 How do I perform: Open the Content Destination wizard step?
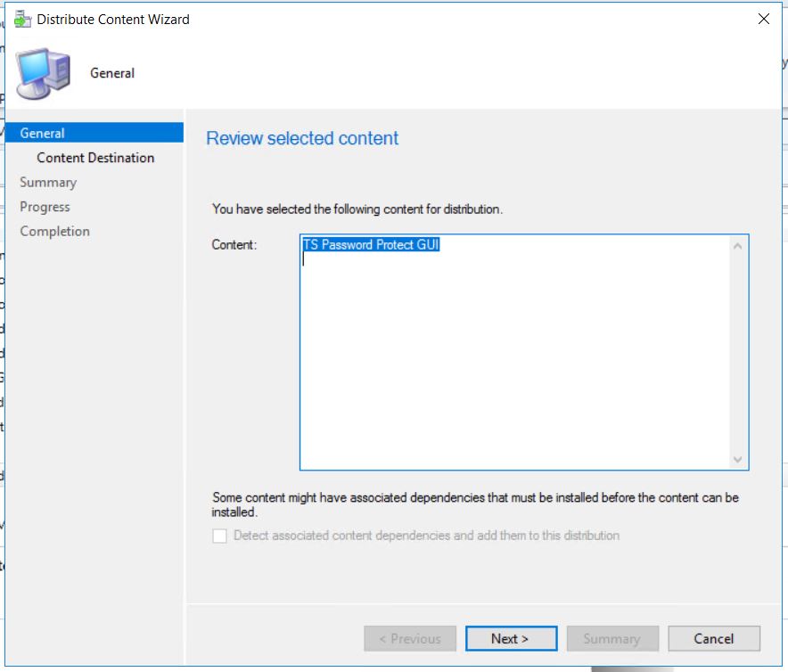pyautogui.click(x=94, y=157)
